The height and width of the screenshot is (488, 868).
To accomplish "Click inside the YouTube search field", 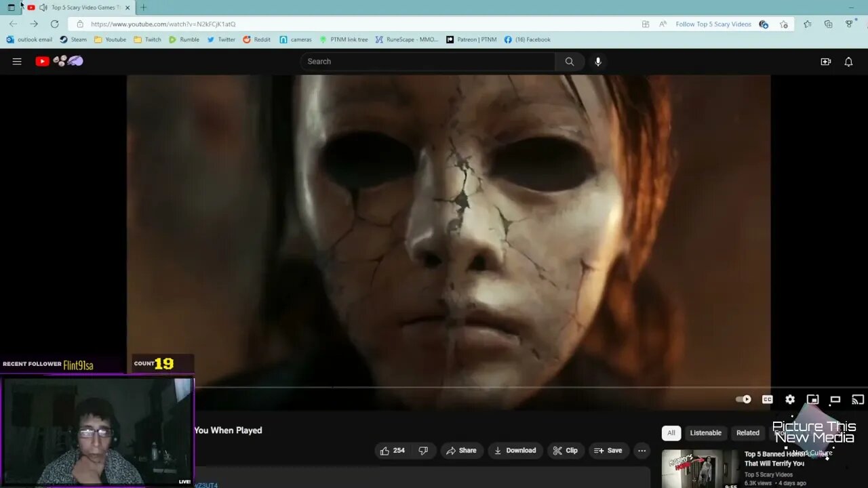I will (x=428, y=61).
